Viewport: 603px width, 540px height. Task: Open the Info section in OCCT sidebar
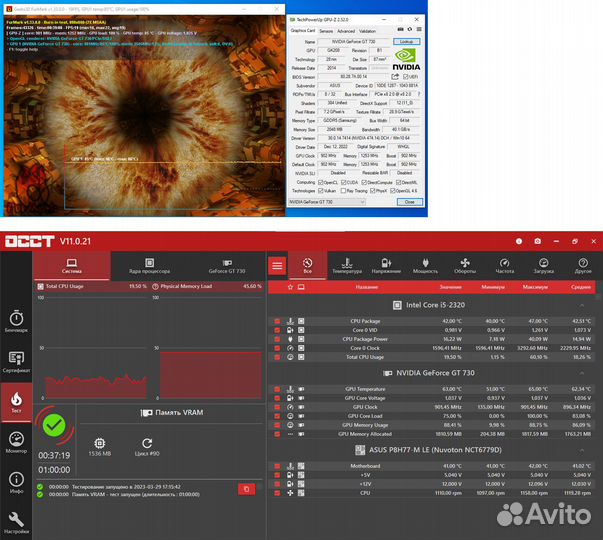pyautogui.click(x=16, y=482)
